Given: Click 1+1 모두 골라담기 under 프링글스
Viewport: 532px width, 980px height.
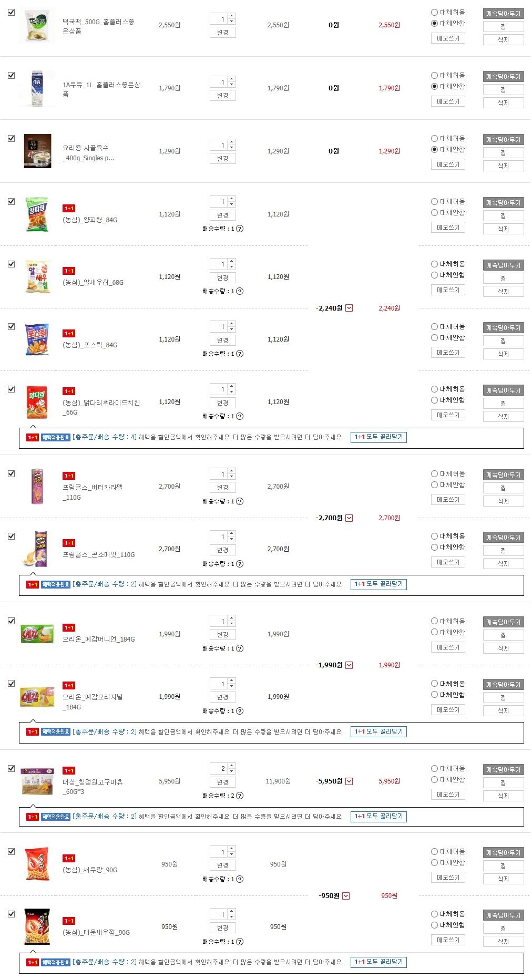Looking at the screenshot, I should tap(378, 584).
